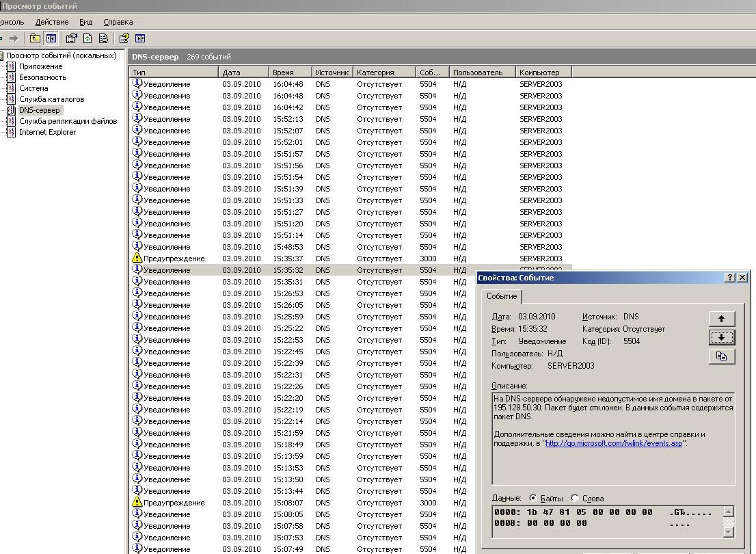Click the Forward arrow in the toolbar

pyautogui.click(x=14, y=38)
